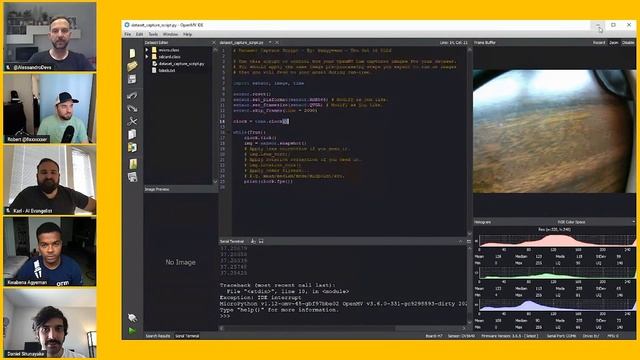Click the green channel histogram
This screenshot has height=360, width=640.
[557, 273]
